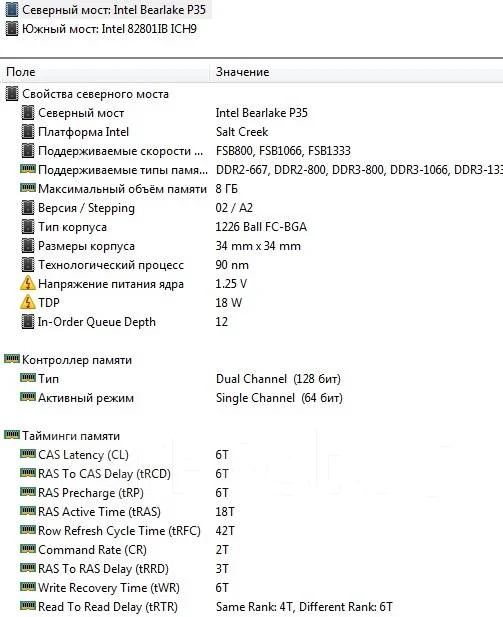Select the value 90 nm

[232, 265]
